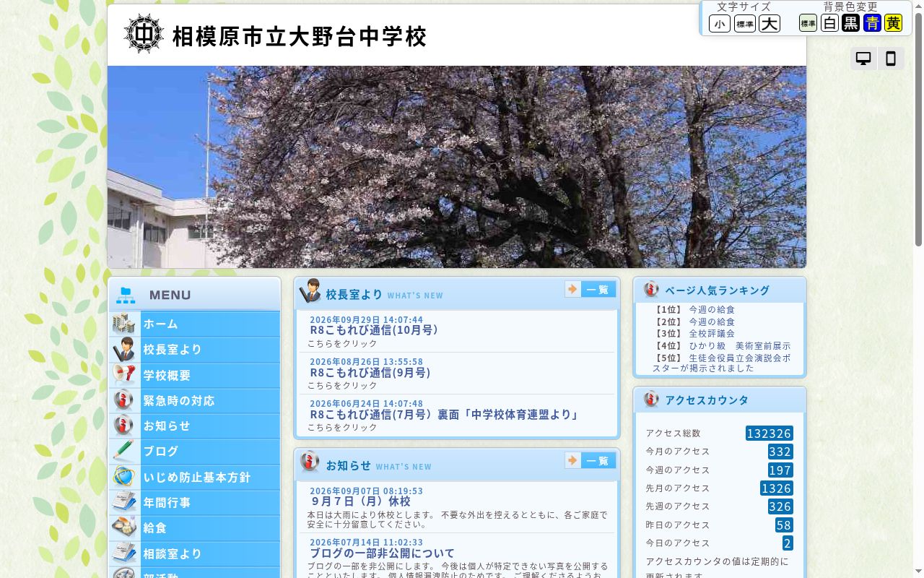Click the school emblem logo in the header
Viewport: 924px width, 578px height.
coord(144,33)
